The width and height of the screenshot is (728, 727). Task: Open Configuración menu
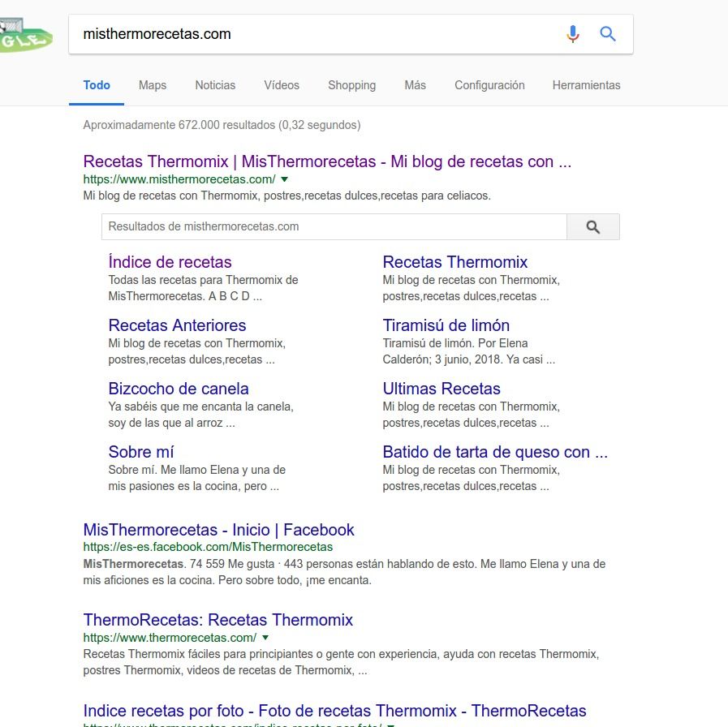(489, 85)
